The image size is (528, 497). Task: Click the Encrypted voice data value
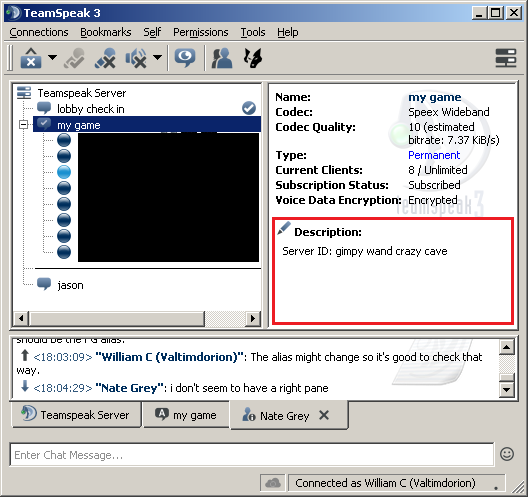click(x=433, y=200)
